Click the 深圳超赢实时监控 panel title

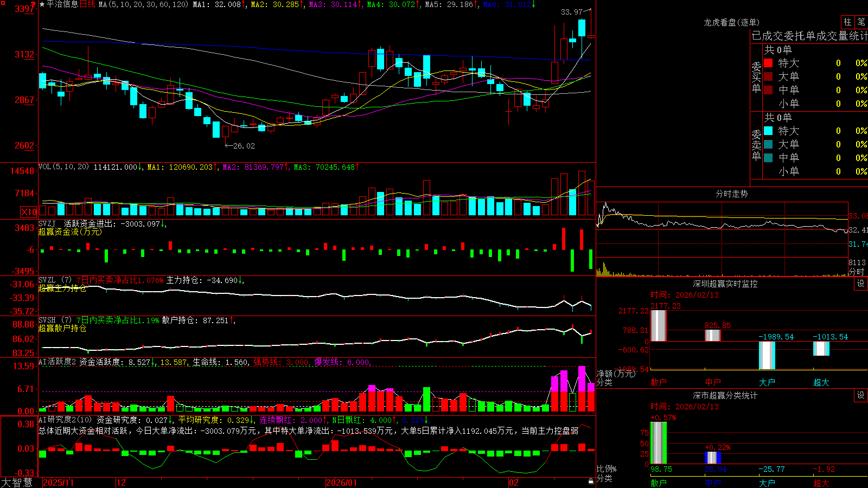coord(725,284)
